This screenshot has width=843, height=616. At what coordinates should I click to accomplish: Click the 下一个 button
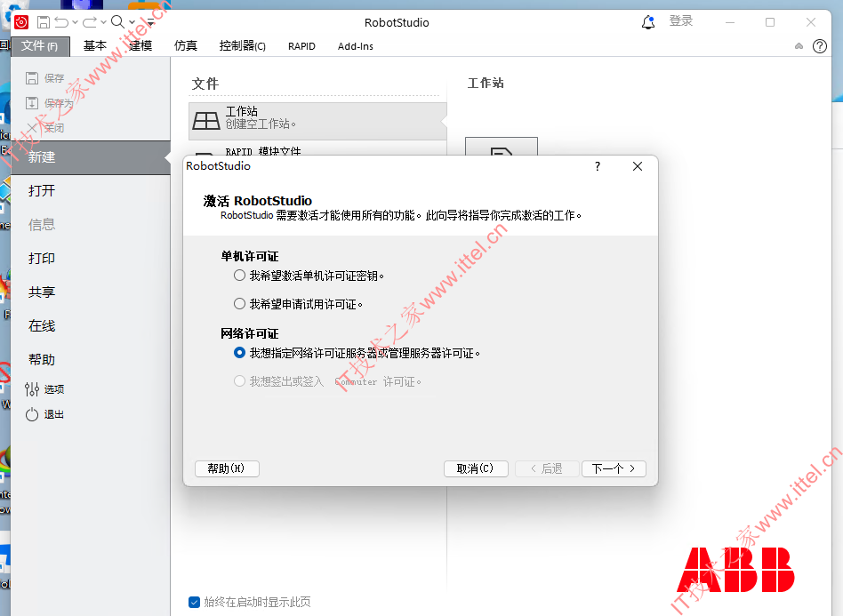click(x=614, y=468)
